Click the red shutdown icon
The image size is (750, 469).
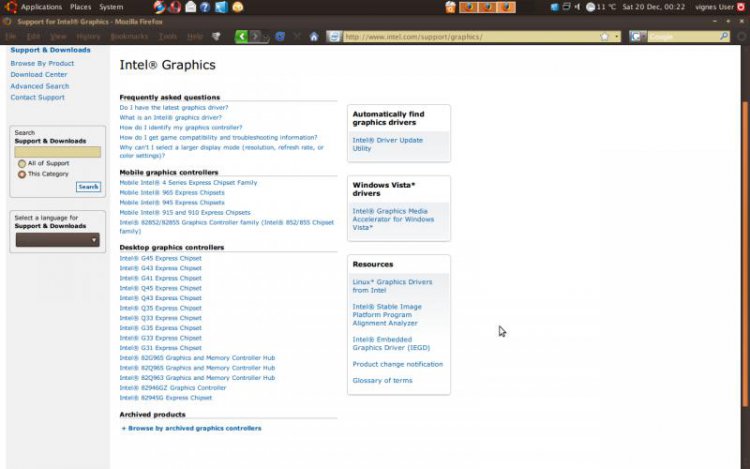point(741,7)
